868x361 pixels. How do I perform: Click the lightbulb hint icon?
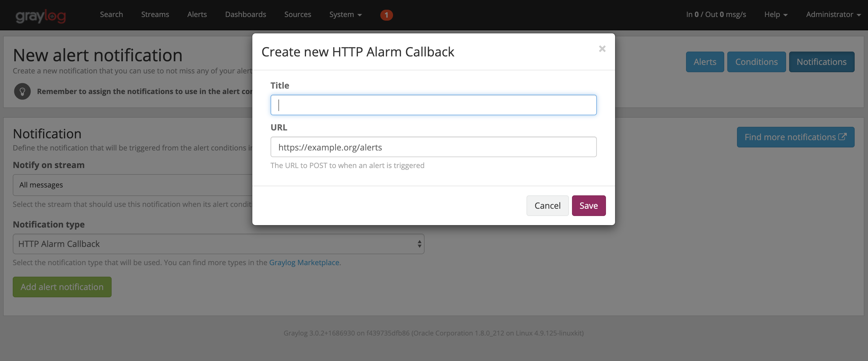22,91
